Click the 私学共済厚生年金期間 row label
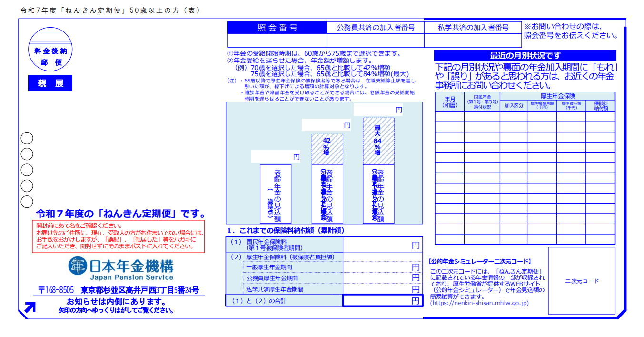 coord(293,289)
